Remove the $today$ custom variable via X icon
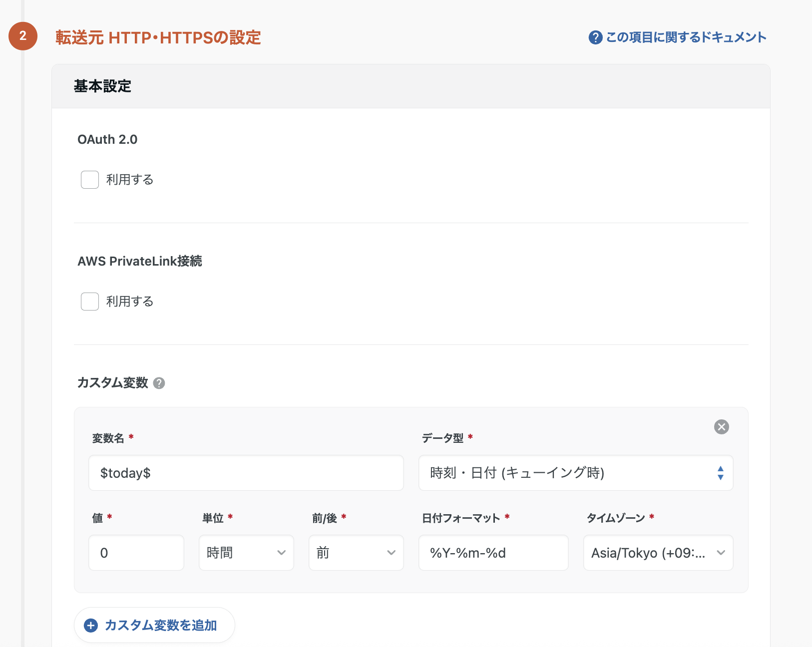Screen dimensions: 812x647 point(721,427)
